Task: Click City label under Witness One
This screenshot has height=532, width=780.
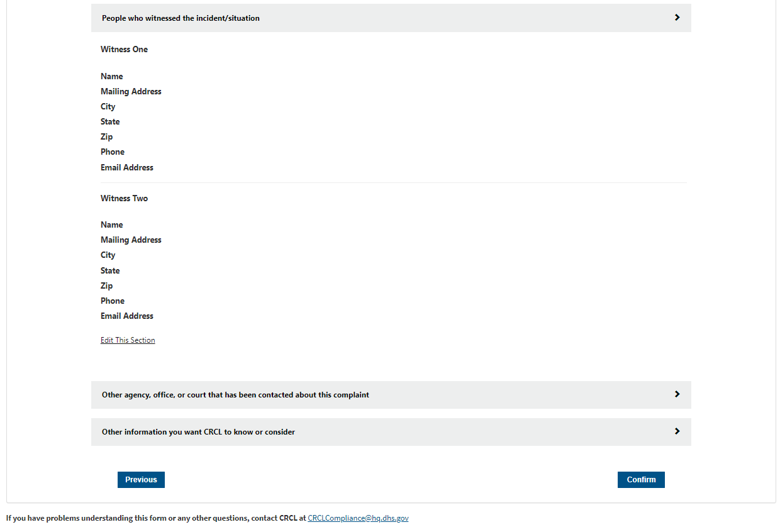Action: [108, 106]
